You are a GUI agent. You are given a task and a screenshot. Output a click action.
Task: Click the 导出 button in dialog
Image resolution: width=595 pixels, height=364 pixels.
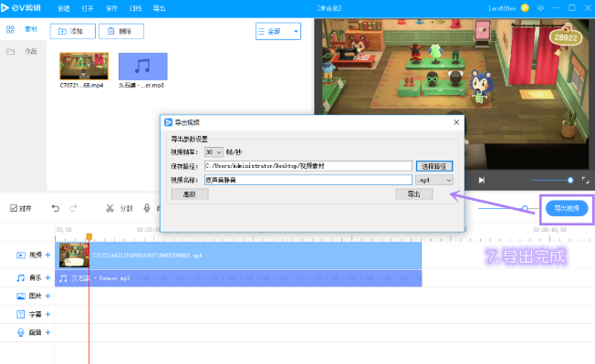[x=414, y=194]
